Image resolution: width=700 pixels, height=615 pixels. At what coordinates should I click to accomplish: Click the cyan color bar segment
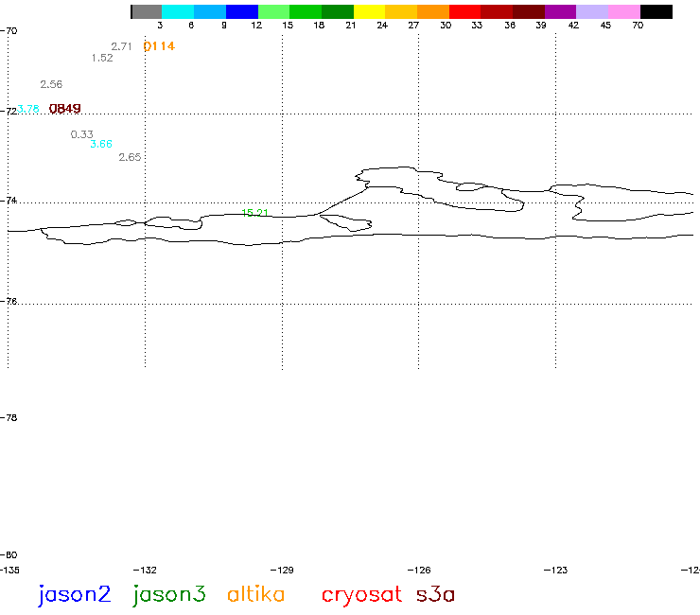click(178, 11)
